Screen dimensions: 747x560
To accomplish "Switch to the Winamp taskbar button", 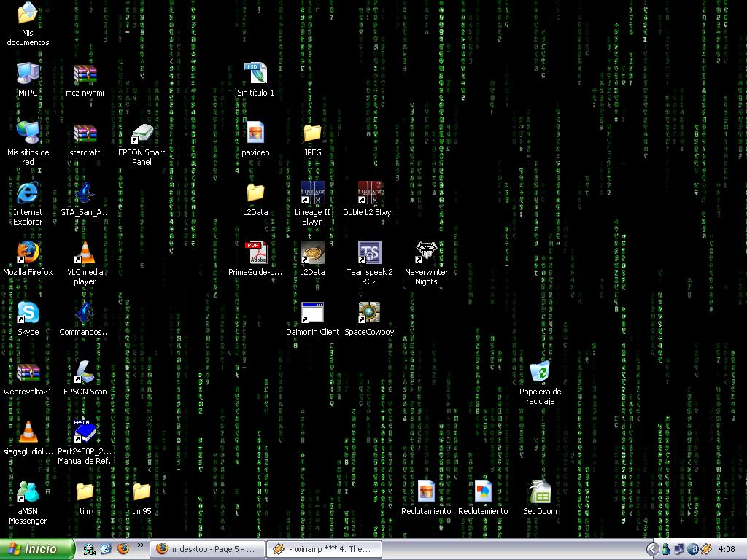I will click(x=325, y=549).
